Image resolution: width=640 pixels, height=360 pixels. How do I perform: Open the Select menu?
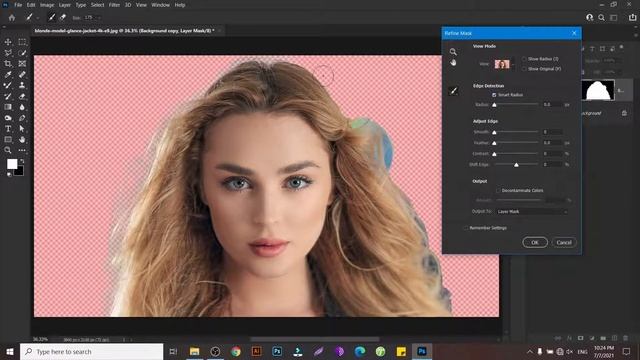[x=98, y=5]
